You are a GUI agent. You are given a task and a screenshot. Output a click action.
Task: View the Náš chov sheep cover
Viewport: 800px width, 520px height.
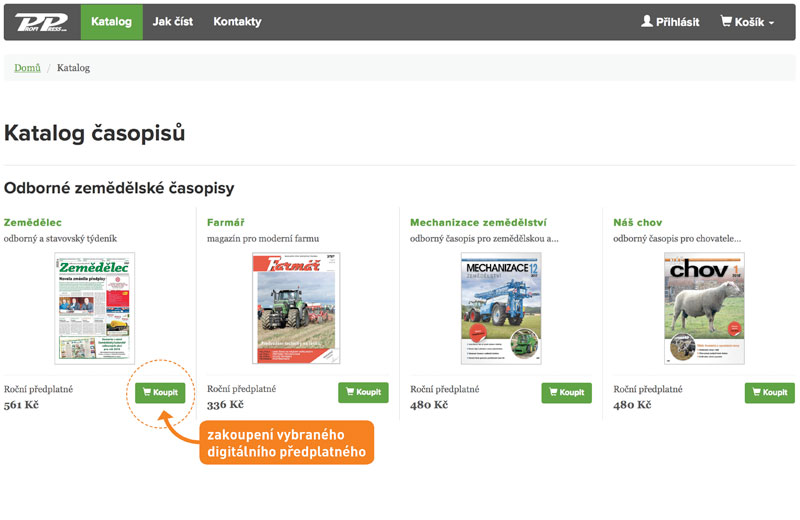tap(704, 308)
